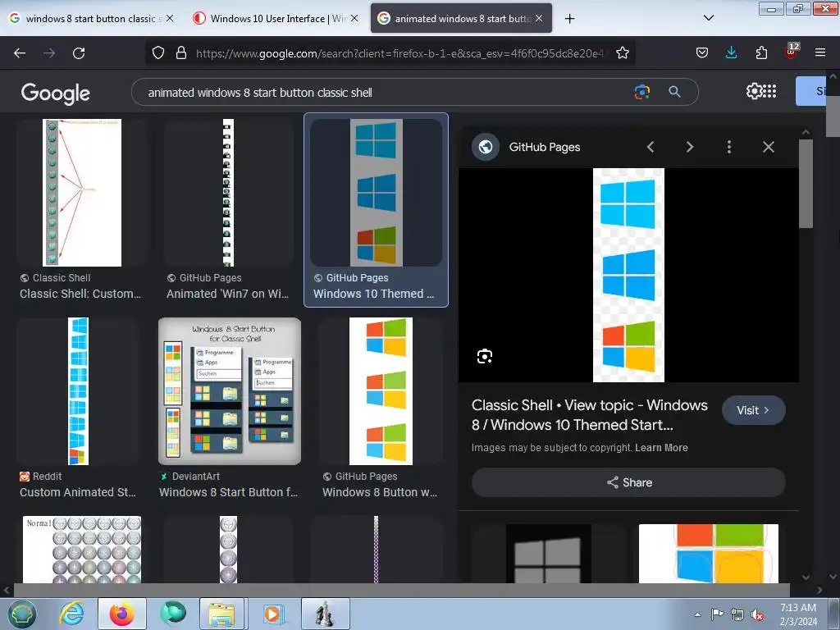
Task: Open the Firefox hamburger menu
Action: [819, 52]
